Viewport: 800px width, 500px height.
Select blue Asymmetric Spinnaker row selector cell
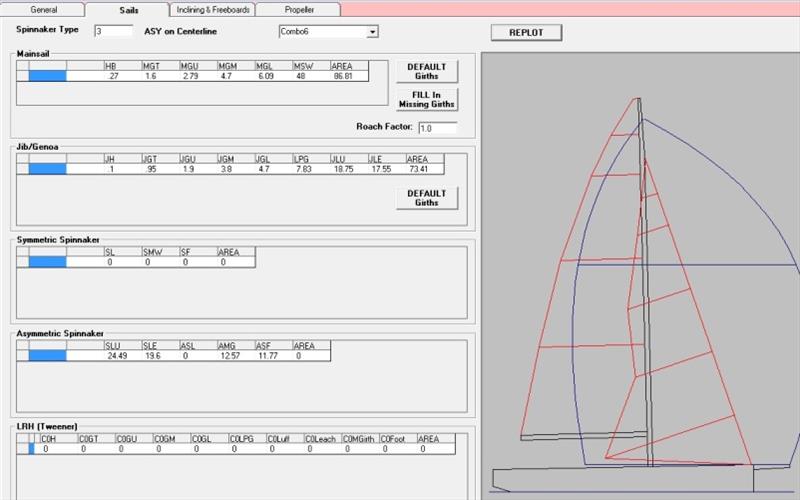click(x=47, y=356)
